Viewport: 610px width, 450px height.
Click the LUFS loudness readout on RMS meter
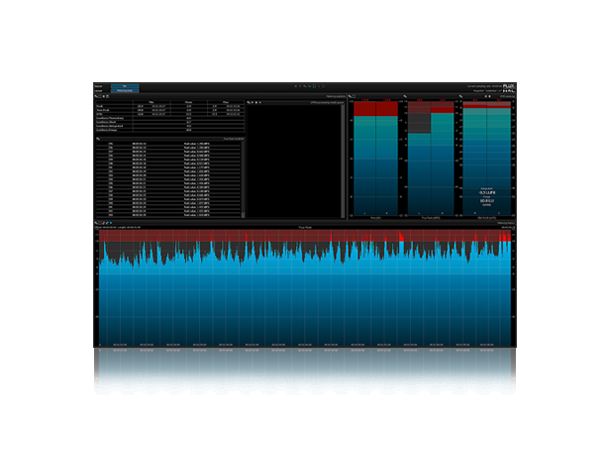pos(487,193)
